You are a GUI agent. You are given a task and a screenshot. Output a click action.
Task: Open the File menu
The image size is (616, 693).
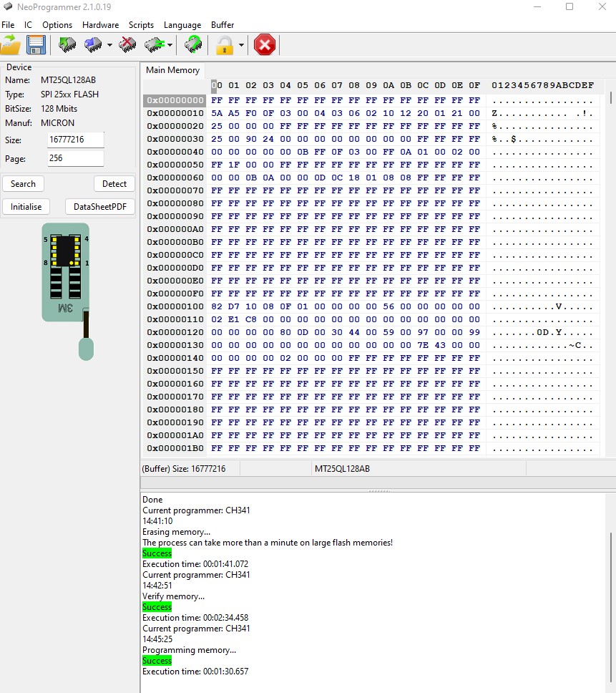pos(8,25)
